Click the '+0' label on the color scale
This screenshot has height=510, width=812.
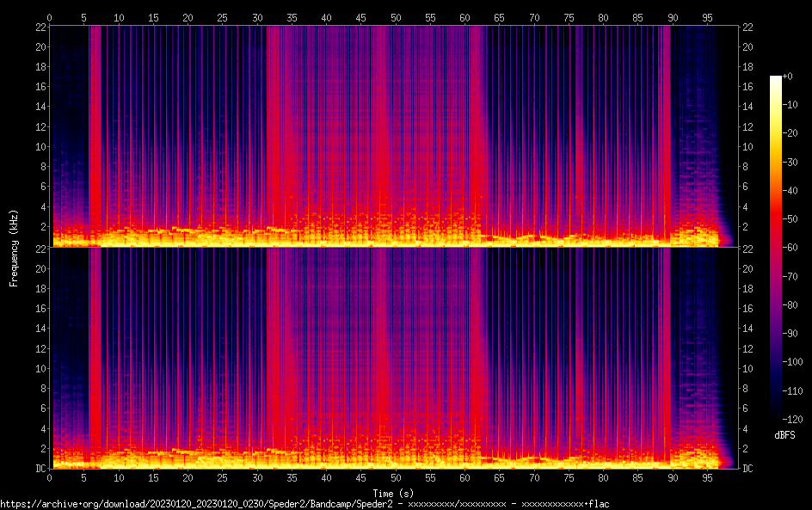[x=788, y=76]
